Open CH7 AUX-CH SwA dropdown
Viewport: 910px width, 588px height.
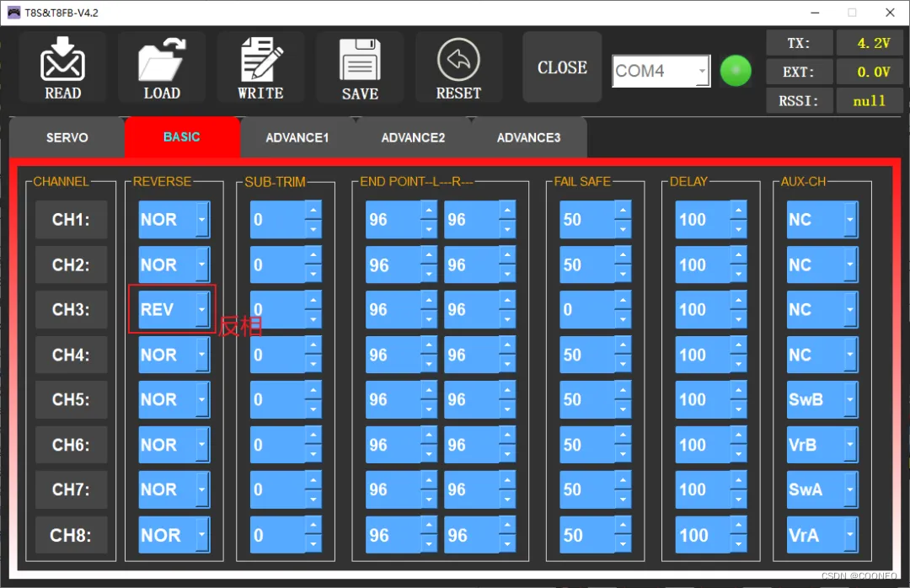(850, 489)
